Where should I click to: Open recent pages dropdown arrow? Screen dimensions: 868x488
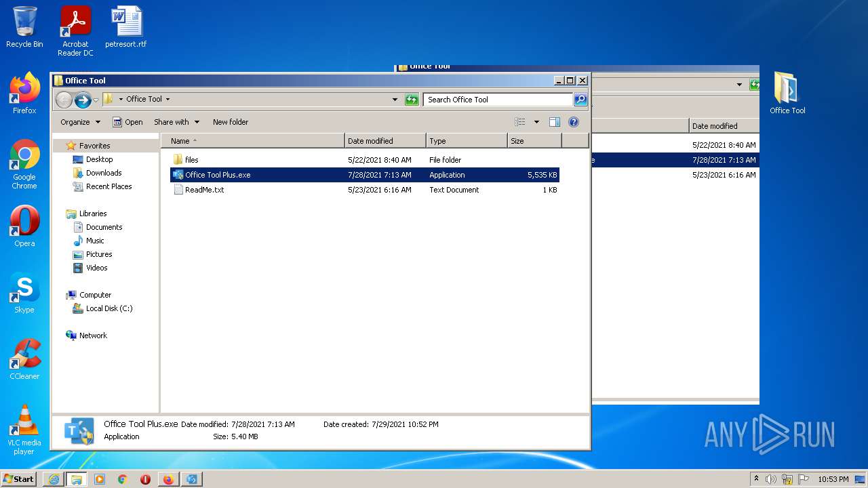pyautogui.click(x=96, y=100)
